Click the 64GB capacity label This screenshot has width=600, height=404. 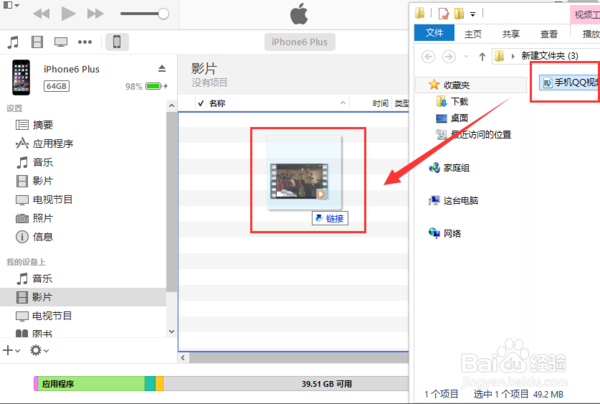[57, 86]
